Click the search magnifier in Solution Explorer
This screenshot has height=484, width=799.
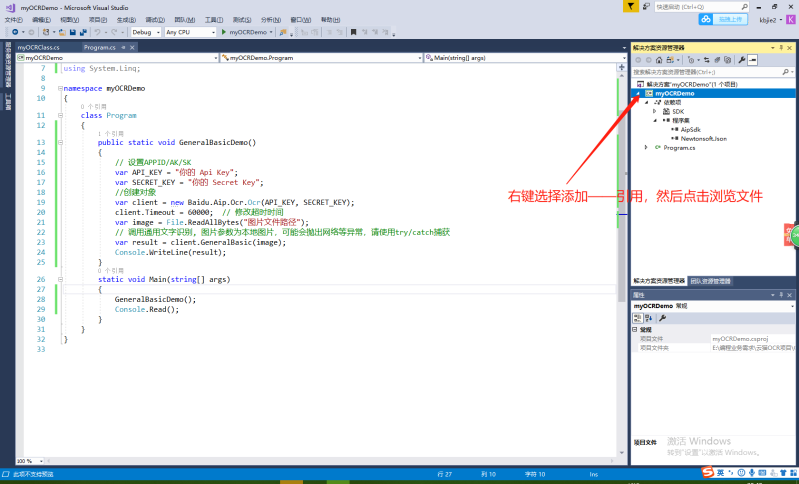[785, 72]
